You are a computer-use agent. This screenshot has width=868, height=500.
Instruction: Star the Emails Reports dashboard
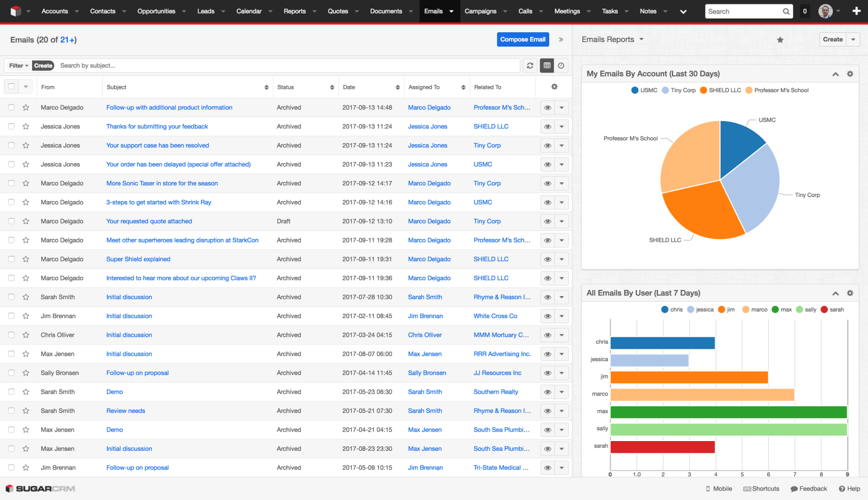[780, 40]
